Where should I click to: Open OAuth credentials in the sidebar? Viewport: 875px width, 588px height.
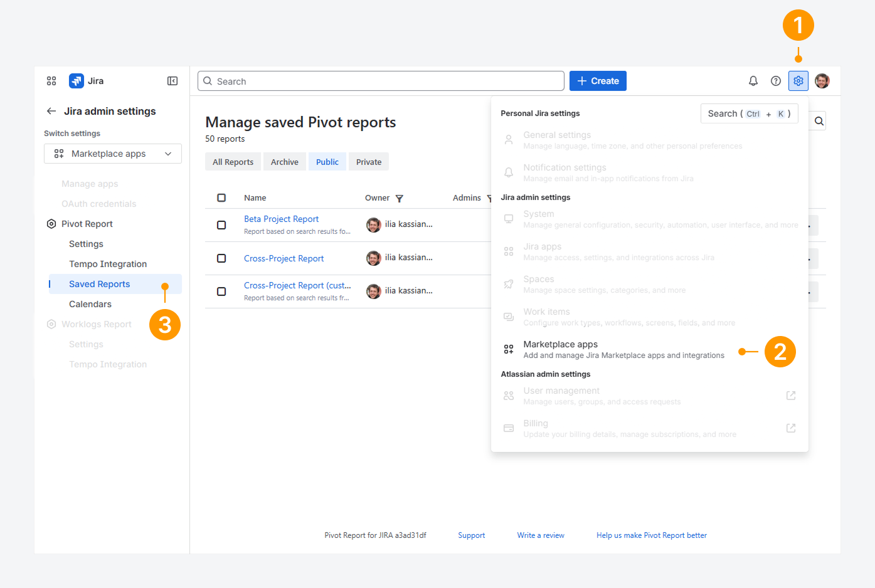pyautogui.click(x=98, y=204)
